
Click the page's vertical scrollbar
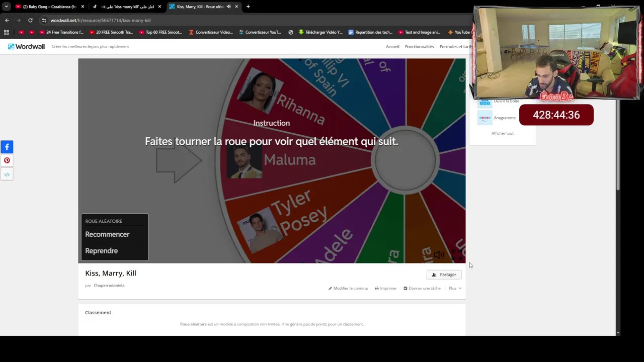click(x=618, y=146)
